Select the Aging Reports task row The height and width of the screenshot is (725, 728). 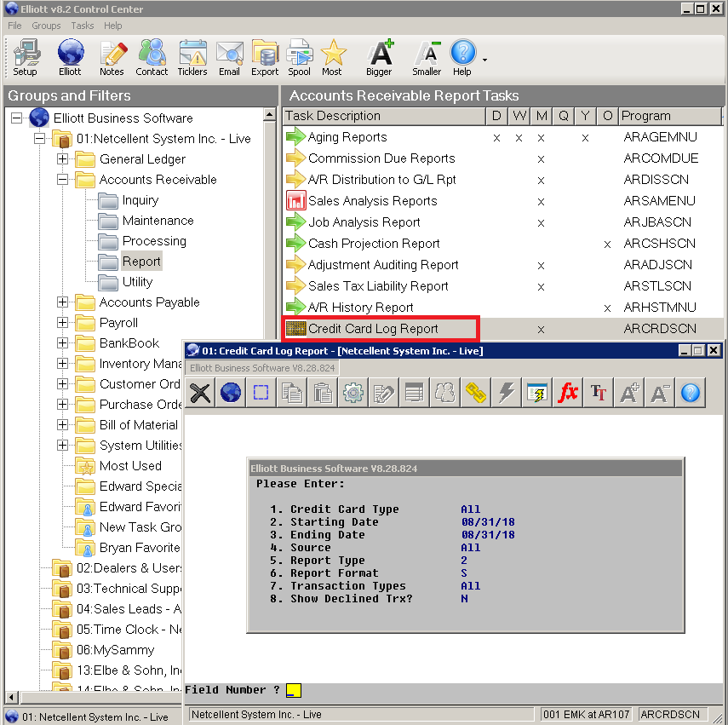coord(503,137)
